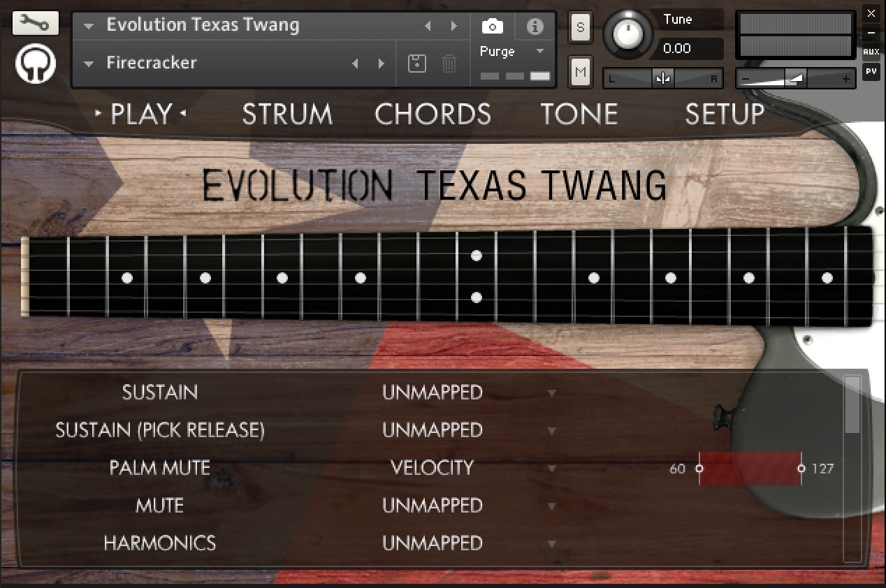Screen dimensions: 886x588
Task: Click the volume minus sign
Action: tap(746, 79)
